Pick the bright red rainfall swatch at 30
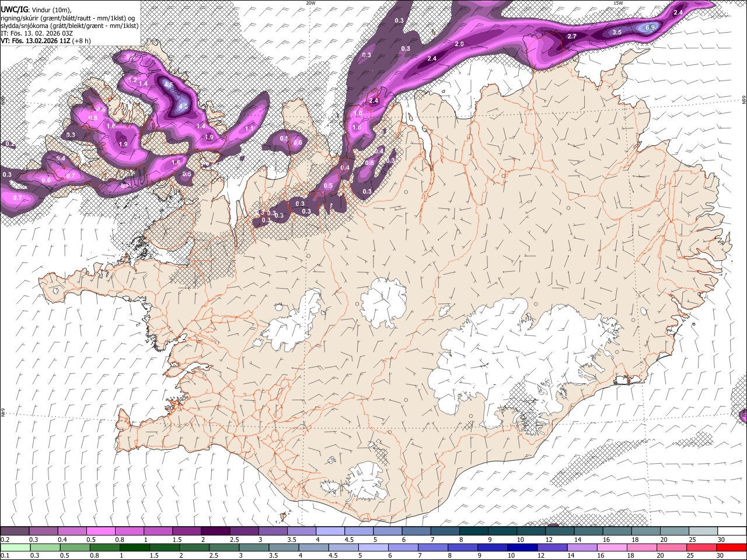 click(x=731, y=548)
